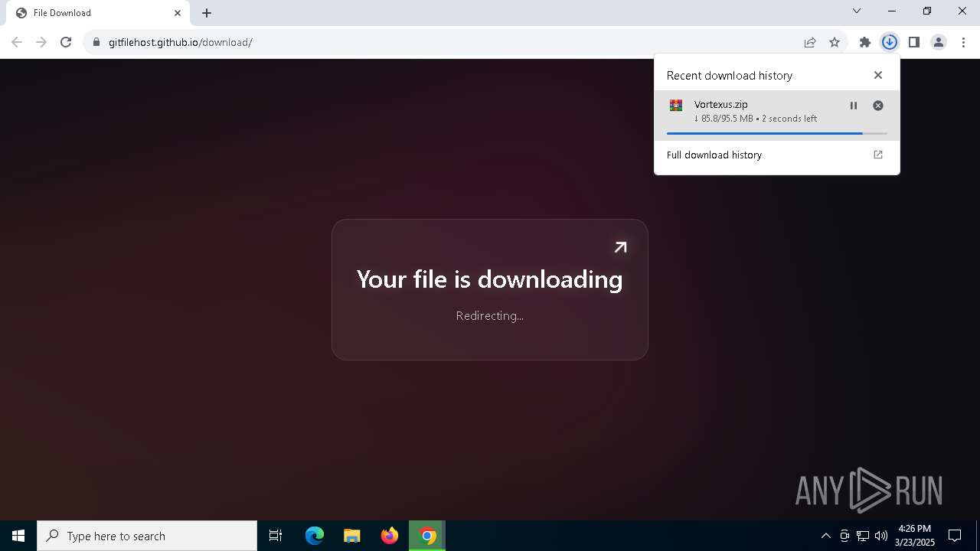Open the volume tray icon
This screenshot has width=980, height=551.
click(x=881, y=536)
